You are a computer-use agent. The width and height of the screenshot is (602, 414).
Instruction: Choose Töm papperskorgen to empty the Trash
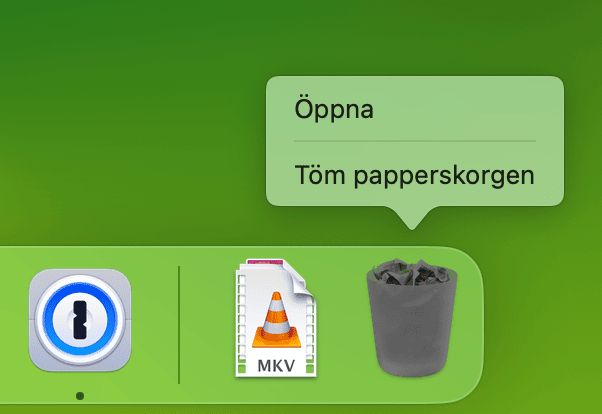click(414, 175)
